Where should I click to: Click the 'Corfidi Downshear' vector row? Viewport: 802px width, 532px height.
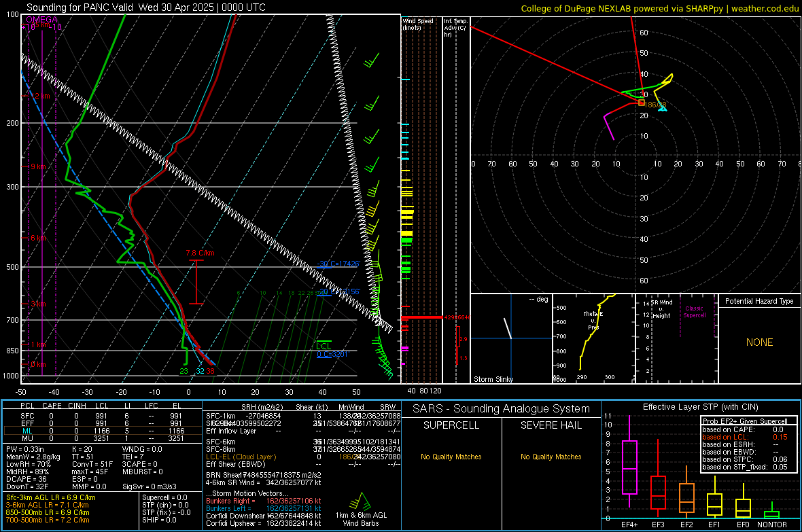click(x=264, y=516)
